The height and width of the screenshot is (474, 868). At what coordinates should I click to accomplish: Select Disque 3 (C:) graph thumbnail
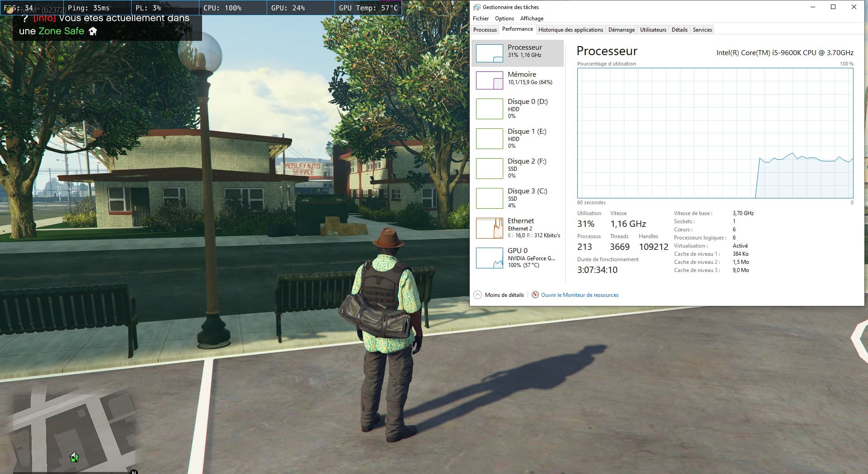click(490, 198)
